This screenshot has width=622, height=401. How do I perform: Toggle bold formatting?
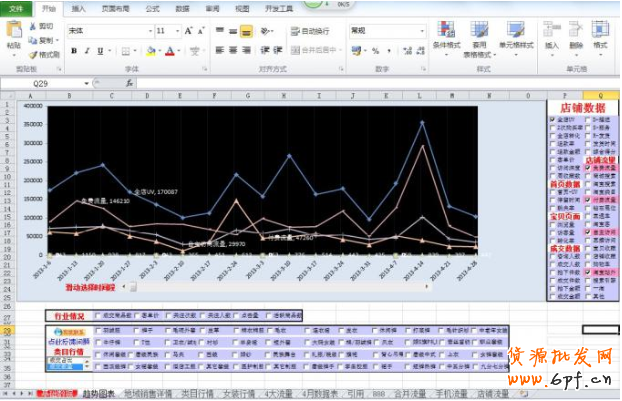(x=73, y=49)
